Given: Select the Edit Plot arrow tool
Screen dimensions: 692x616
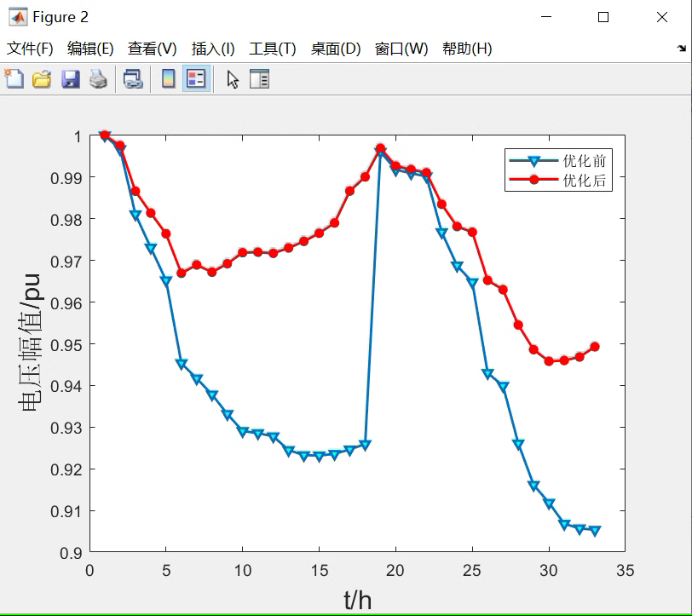Looking at the screenshot, I should click(x=231, y=78).
